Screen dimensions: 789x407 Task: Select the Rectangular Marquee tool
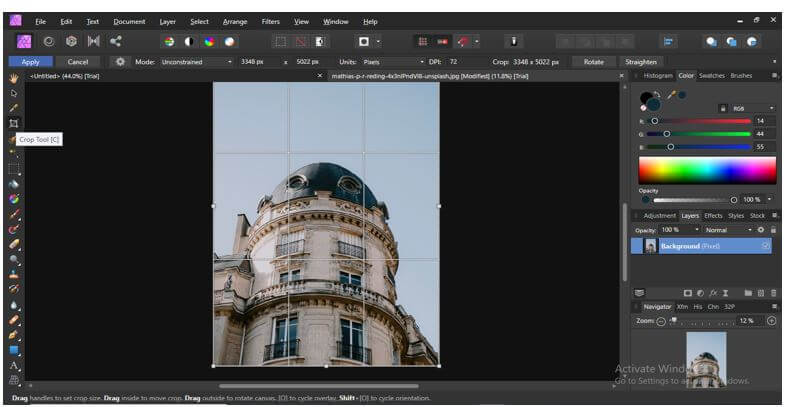14,169
